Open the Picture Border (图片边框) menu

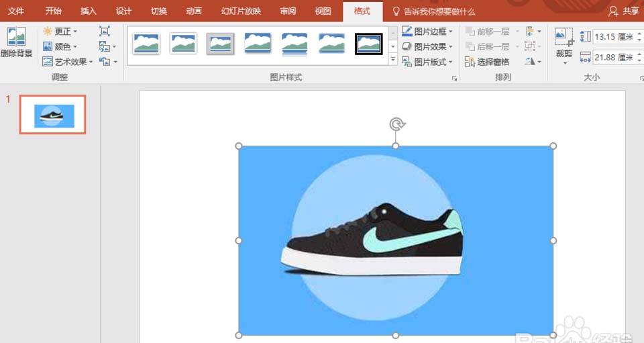pyautogui.click(x=427, y=32)
